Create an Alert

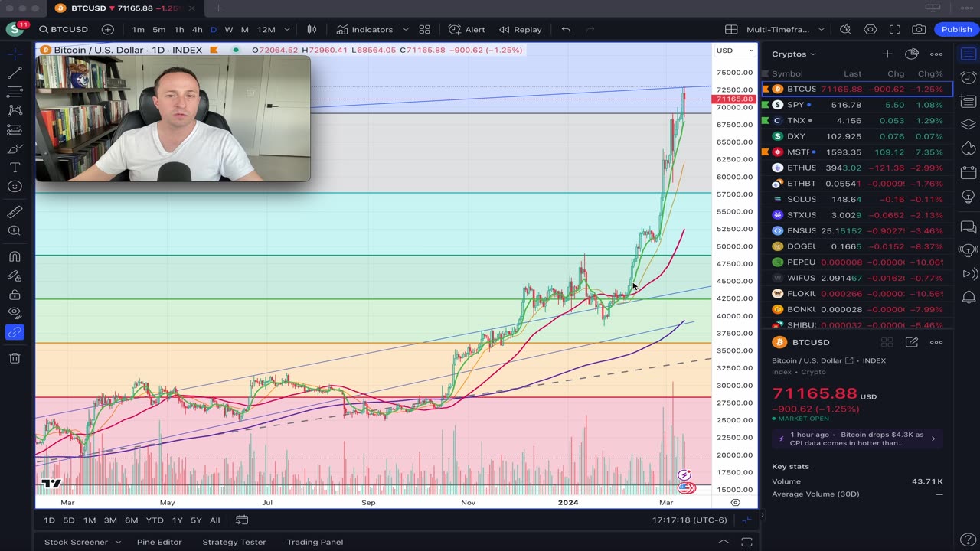point(467,29)
